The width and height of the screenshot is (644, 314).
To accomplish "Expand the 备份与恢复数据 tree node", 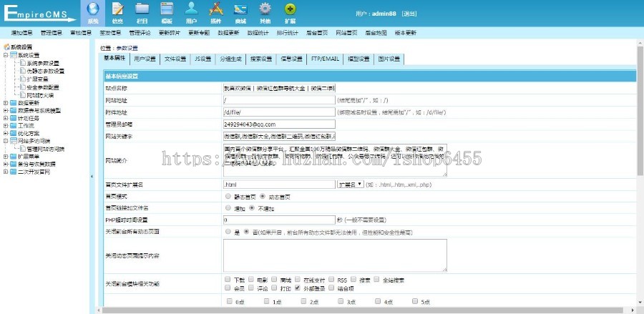I will tap(6, 165).
